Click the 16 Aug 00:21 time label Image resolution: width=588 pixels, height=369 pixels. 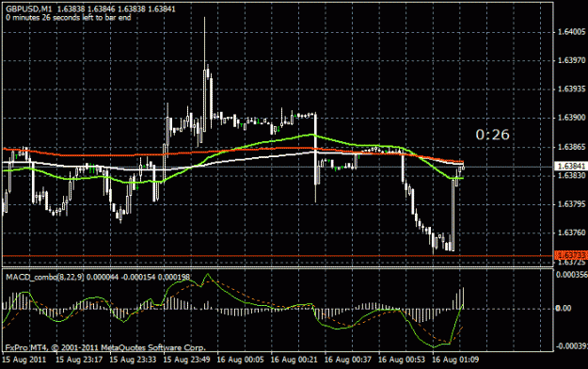[294, 360]
